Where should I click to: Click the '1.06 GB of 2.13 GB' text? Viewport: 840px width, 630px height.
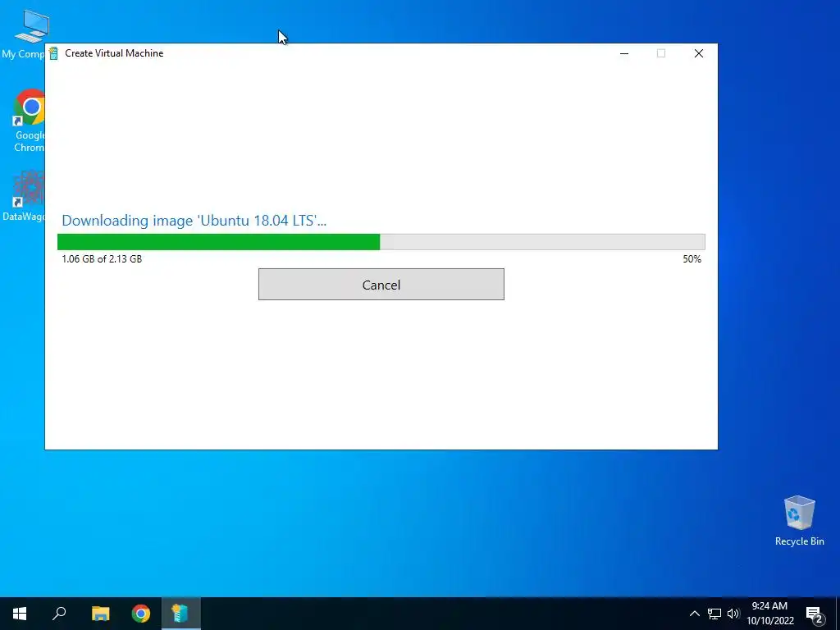pyautogui.click(x=102, y=258)
